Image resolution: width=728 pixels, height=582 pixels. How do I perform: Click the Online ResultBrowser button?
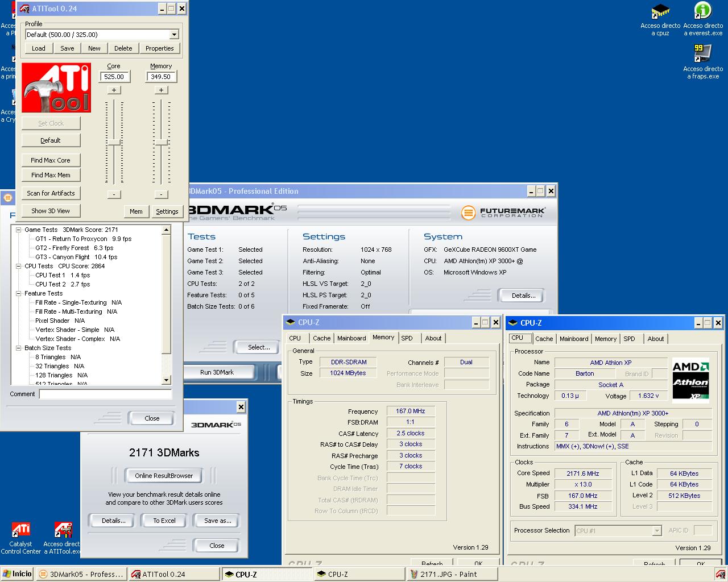[x=164, y=476]
